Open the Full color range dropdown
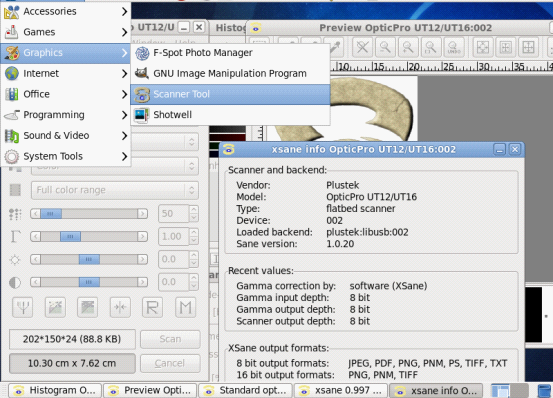The width and height of the screenshot is (553, 398). coord(115,190)
